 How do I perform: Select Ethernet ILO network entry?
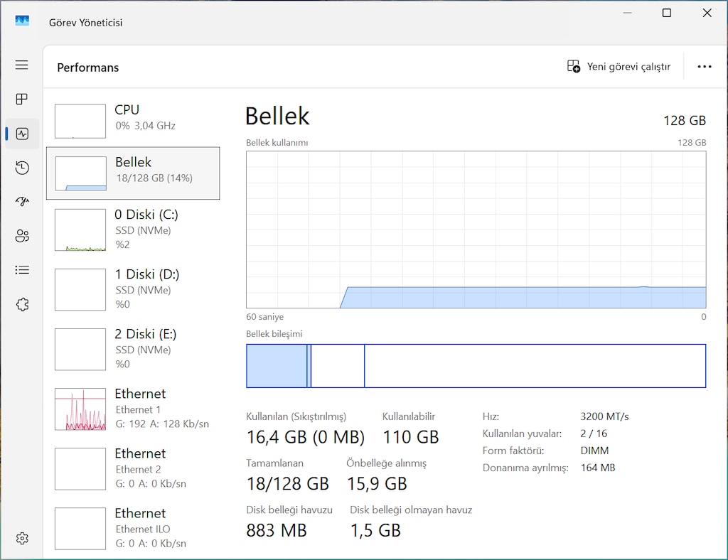coord(133,529)
